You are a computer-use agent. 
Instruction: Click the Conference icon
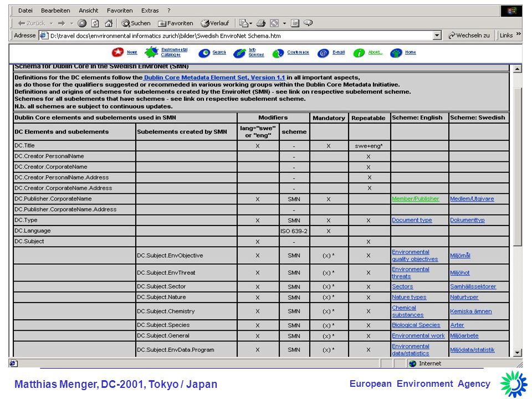click(278, 53)
